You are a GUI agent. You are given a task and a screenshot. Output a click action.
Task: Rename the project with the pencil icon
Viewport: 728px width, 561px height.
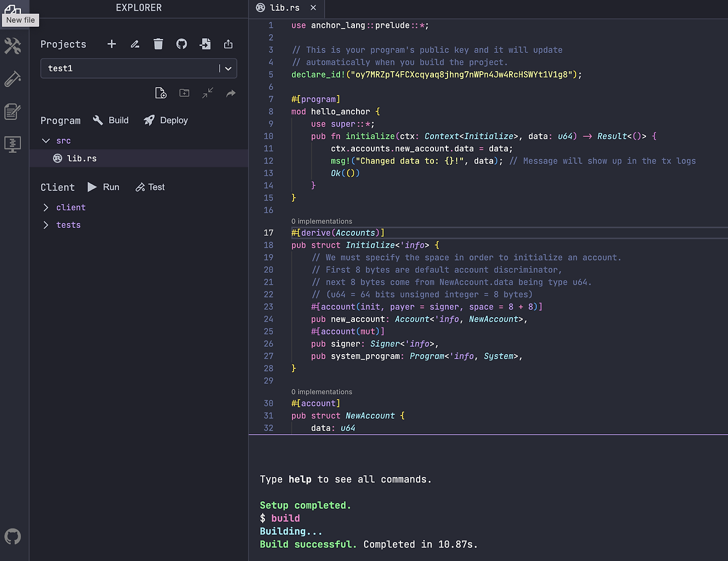[135, 44]
